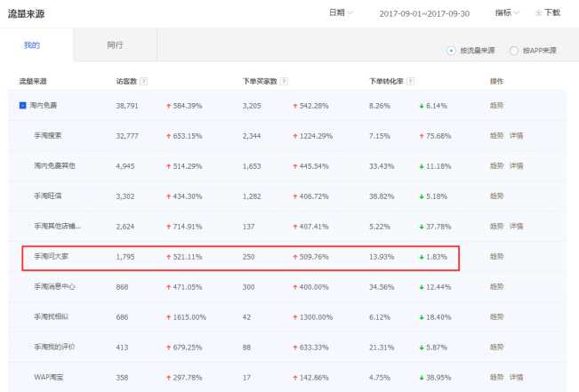Select the 按流量来源 radio button
Viewport: 579px width, 392px height.
451,51
